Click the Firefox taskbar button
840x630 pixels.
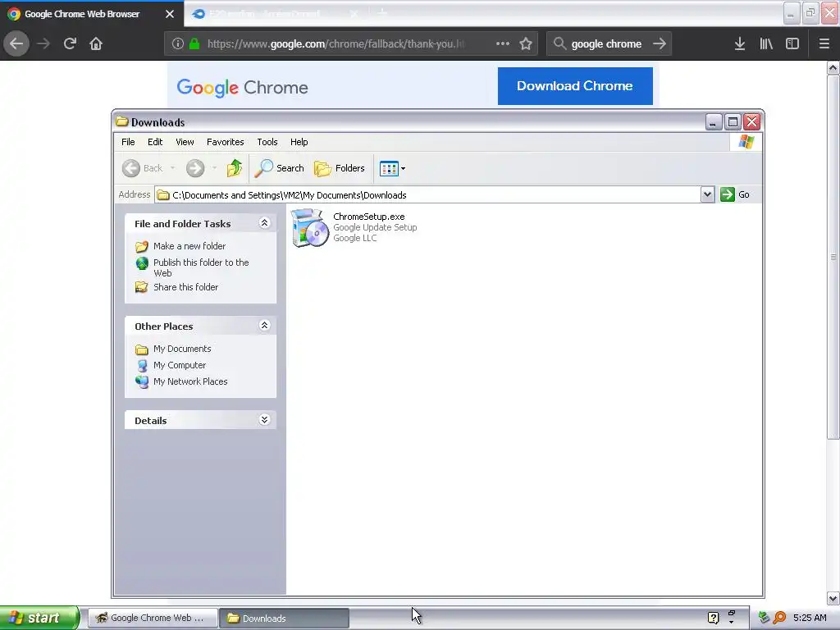[153, 618]
